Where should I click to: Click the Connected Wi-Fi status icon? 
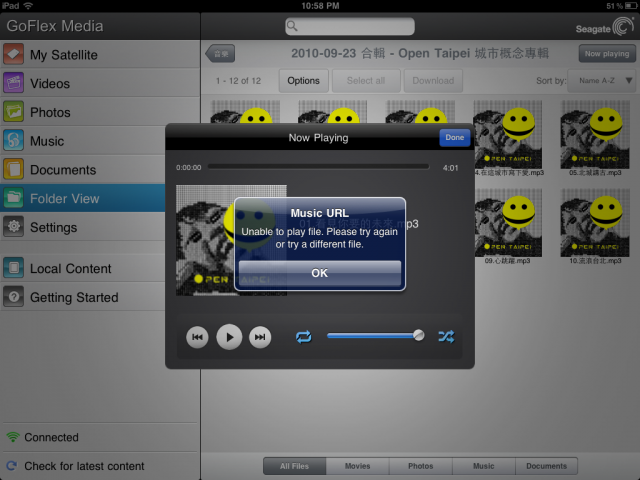pyautogui.click(x=13, y=437)
